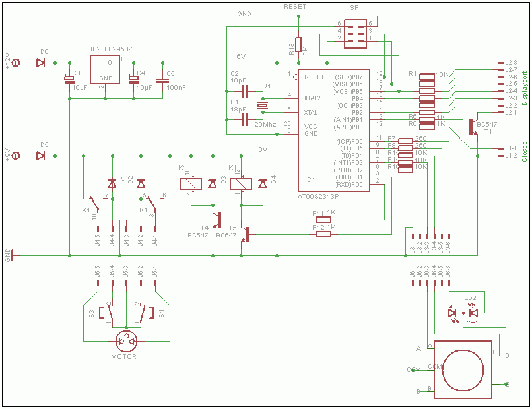Click the D6 diode symbol
Screen dimensions: 532x409
[x=41, y=63]
